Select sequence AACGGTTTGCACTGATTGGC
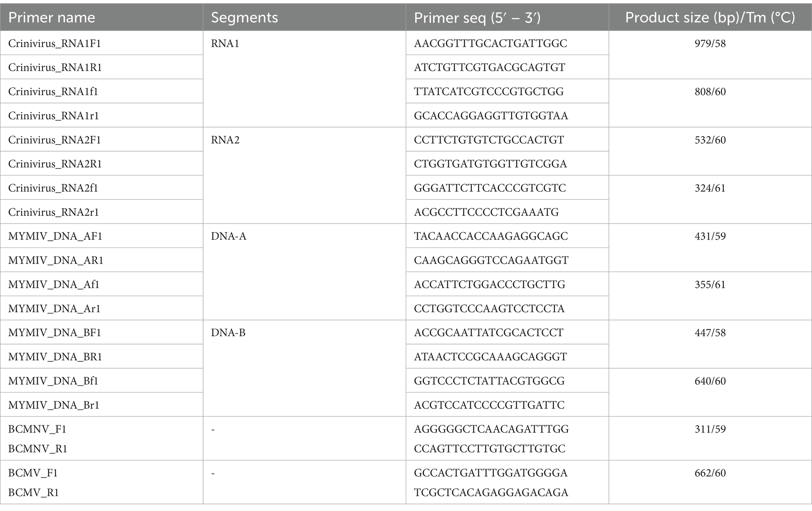Image resolution: width=812 pixels, height=511 pixels. tap(491, 43)
